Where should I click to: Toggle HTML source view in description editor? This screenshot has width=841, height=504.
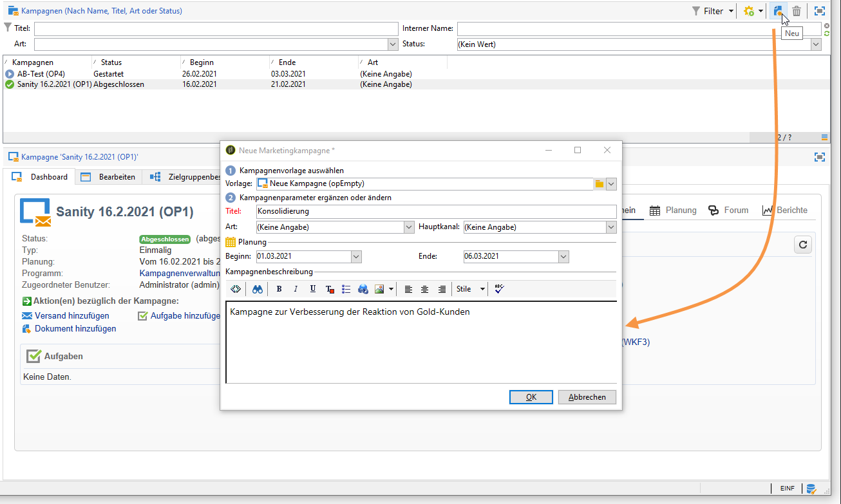pos(235,289)
